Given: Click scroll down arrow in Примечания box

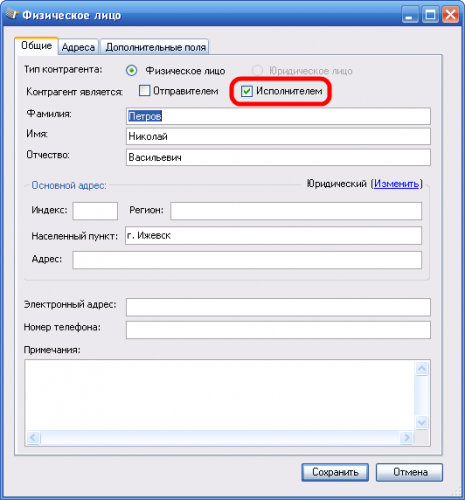Looking at the screenshot, I should click(x=422, y=423).
